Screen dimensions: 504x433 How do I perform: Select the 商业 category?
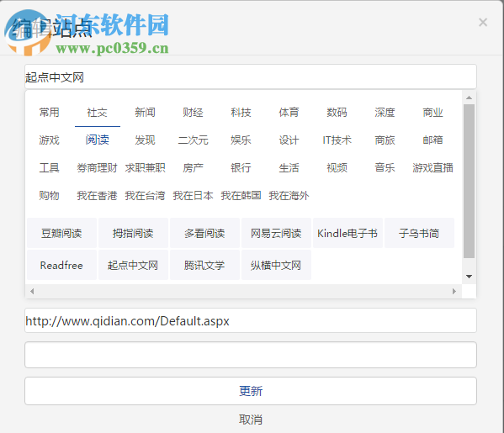coord(432,113)
